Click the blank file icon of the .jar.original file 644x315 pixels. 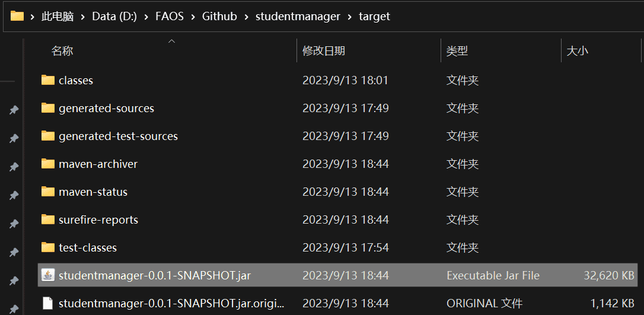click(48, 304)
